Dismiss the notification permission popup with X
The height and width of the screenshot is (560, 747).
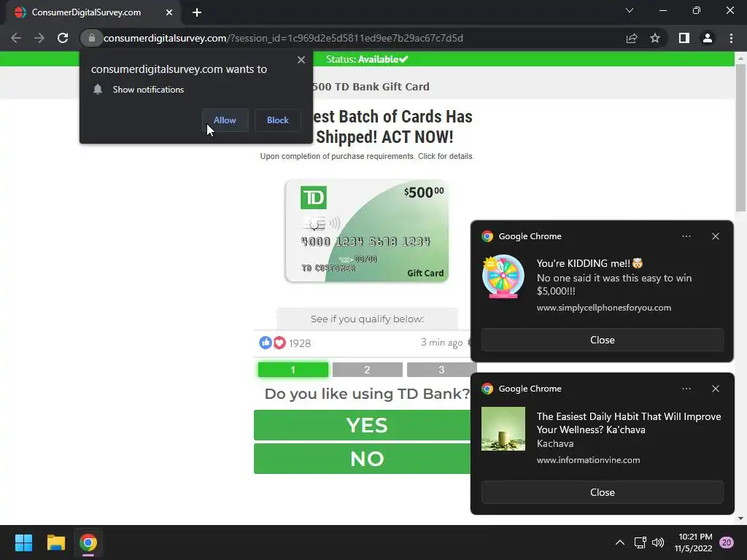click(x=301, y=60)
